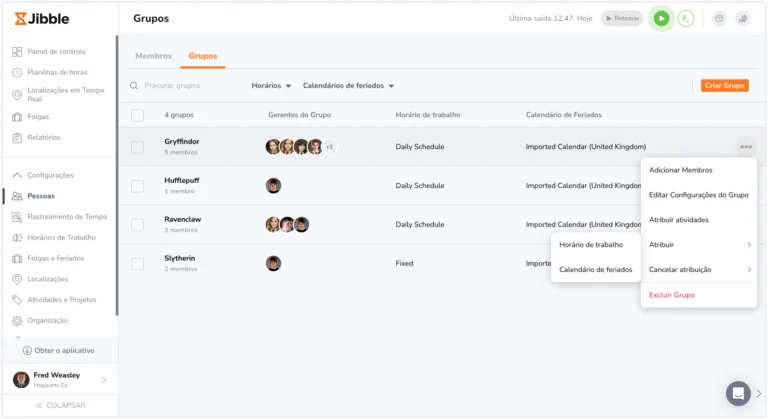Expand Fred Weasley account chevron

(104, 380)
